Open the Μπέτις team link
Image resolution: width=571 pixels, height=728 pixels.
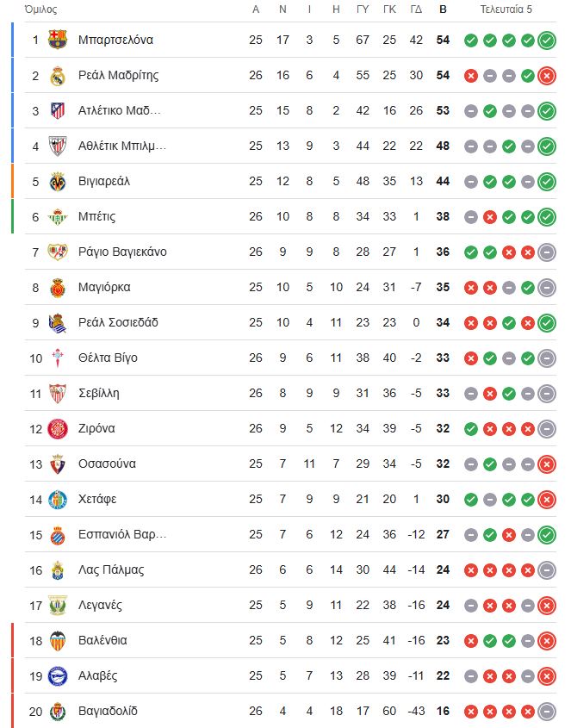tap(96, 217)
